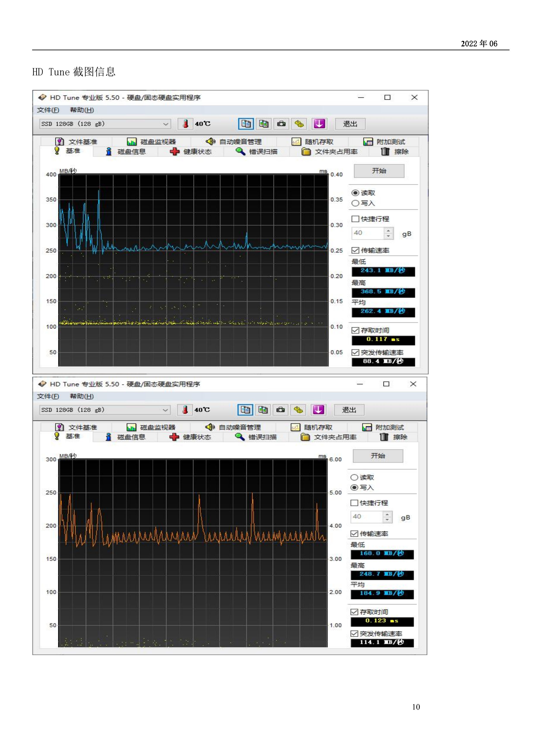
Task: Click 开始 button in bottom window
Action: tap(378, 456)
